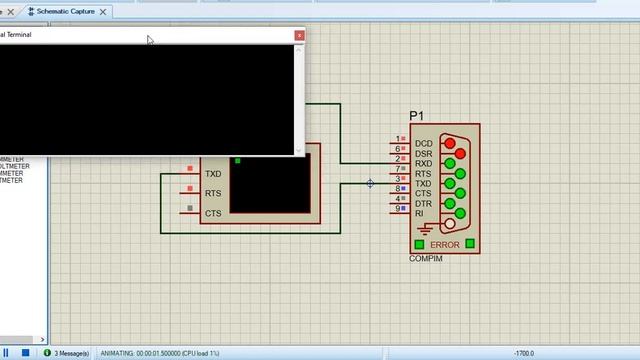Click the green RTS indicator LED on COMPIM
Viewport: 640px width, 360px height.
(x=460, y=174)
